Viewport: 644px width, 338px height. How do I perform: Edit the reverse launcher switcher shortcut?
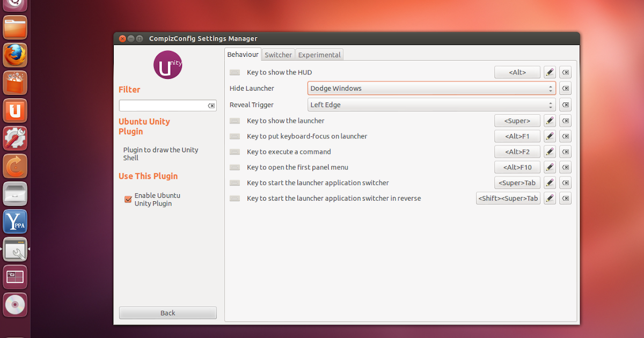click(549, 198)
